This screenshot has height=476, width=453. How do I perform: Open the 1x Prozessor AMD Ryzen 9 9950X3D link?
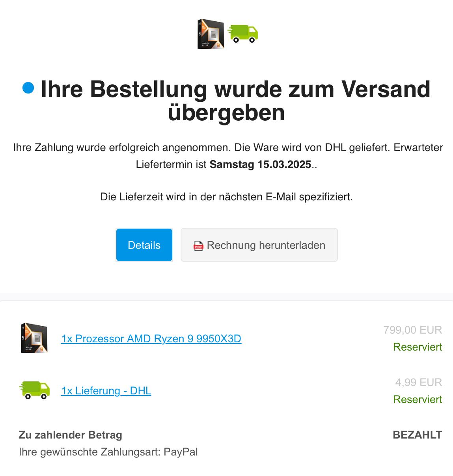[x=151, y=339]
